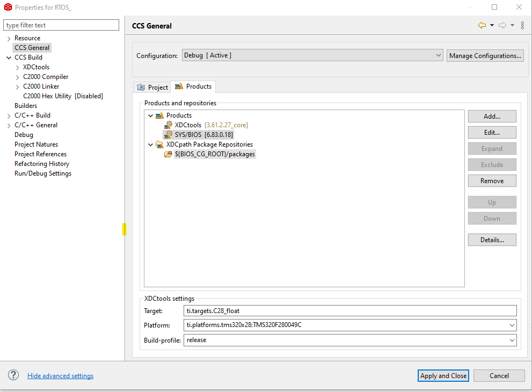Open the view menu via three-dots icon

pyautogui.click(x=522, y=25)
